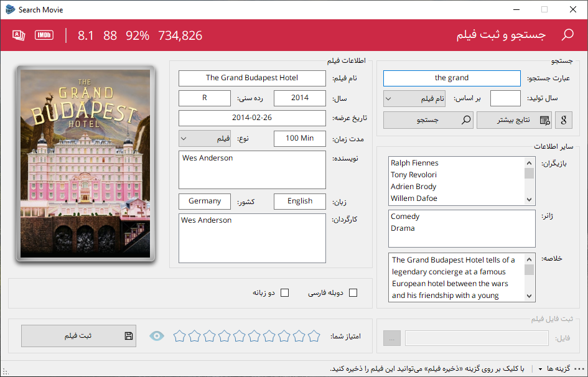
Task: Select the fourth rating star
Action: click(x=224, y=336)
